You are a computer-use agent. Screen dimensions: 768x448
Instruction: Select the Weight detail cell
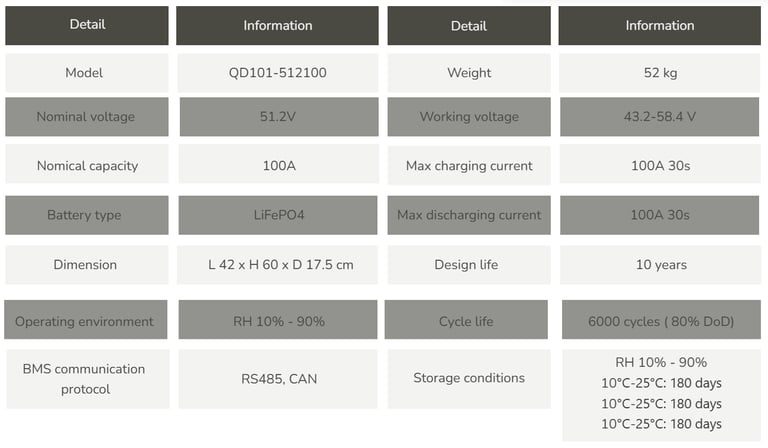[x=469, y=73]
